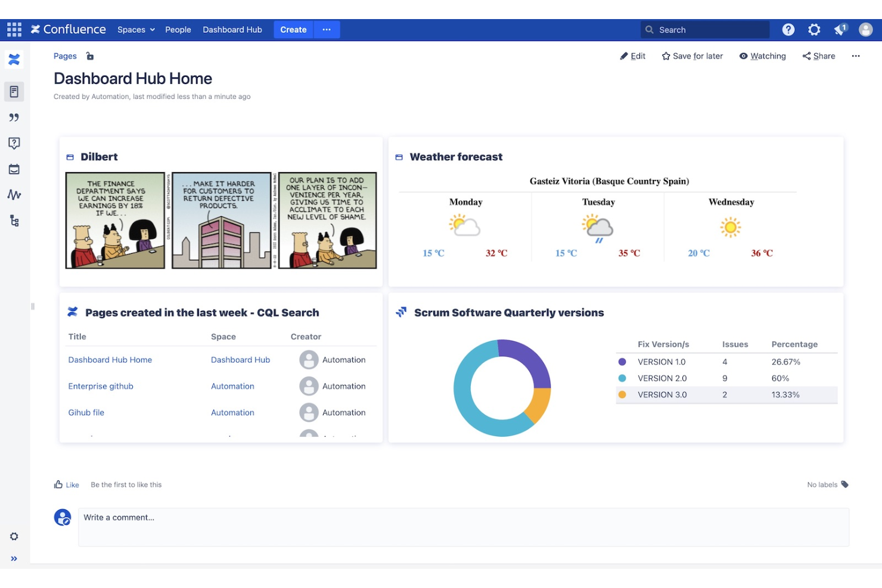Click the Pages breadcrumb link
882x588 pixels.
pos(65,56)
